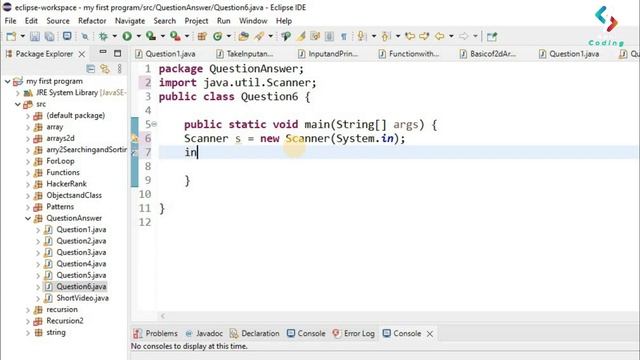640x360 pixels.
Task: Open the Source menu
Action: (x=58, y=21)
